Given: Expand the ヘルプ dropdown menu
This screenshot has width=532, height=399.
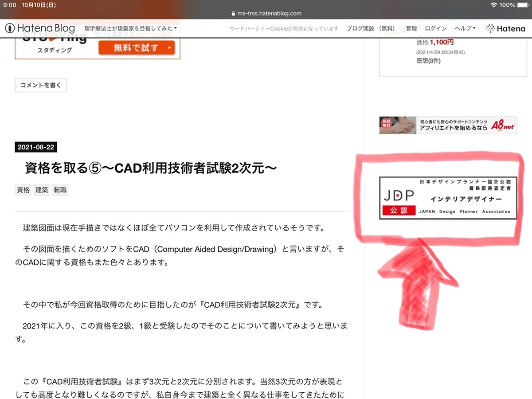Looking at the screenshot, I should (465, 28).
